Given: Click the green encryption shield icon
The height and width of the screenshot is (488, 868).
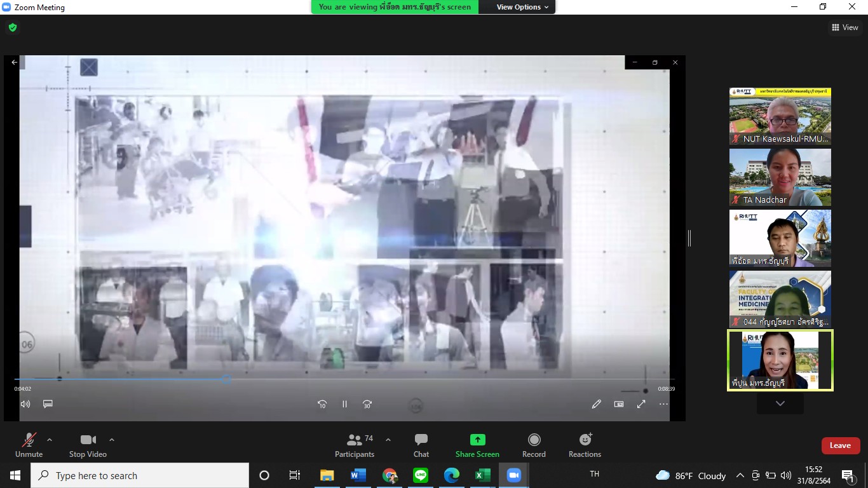Looking at the screenshot, I should tap(13, 27).
